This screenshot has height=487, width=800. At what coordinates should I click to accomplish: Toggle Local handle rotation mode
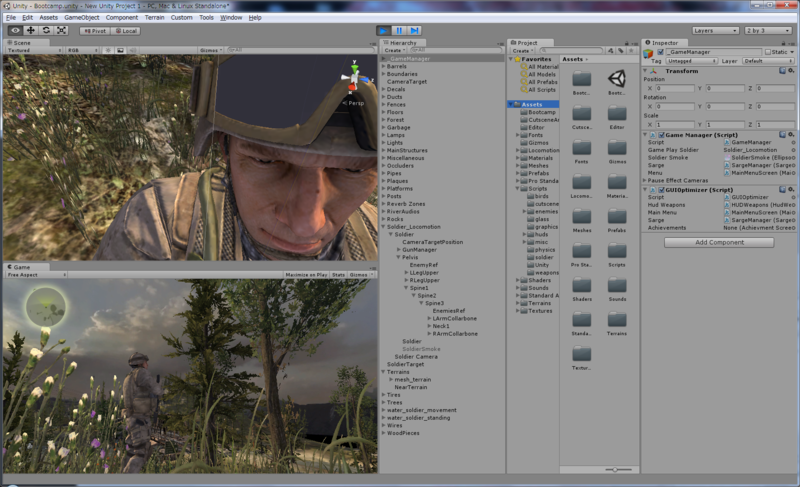(126, 31)
